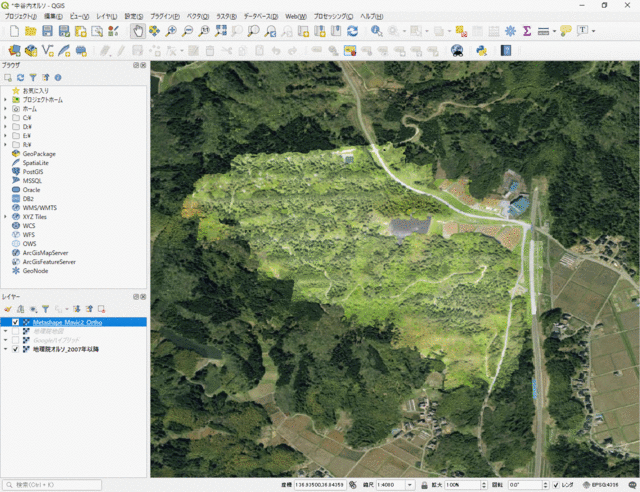Open the プロジェクト menu
The width and height of the screenshot is (640, 492).
[20, 16]
